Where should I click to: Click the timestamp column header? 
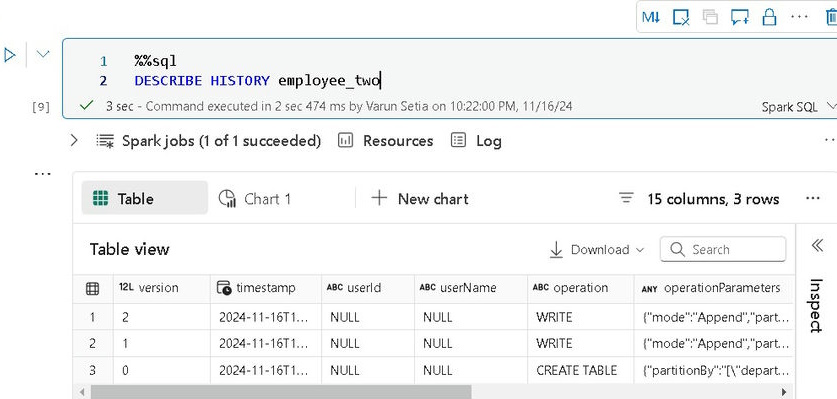(x=266, y=288)
